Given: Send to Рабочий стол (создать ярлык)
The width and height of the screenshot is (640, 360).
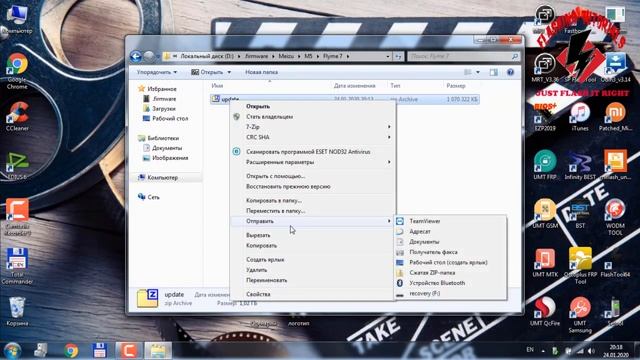Looking at the screenshot, I should click(x=450, y=262).
